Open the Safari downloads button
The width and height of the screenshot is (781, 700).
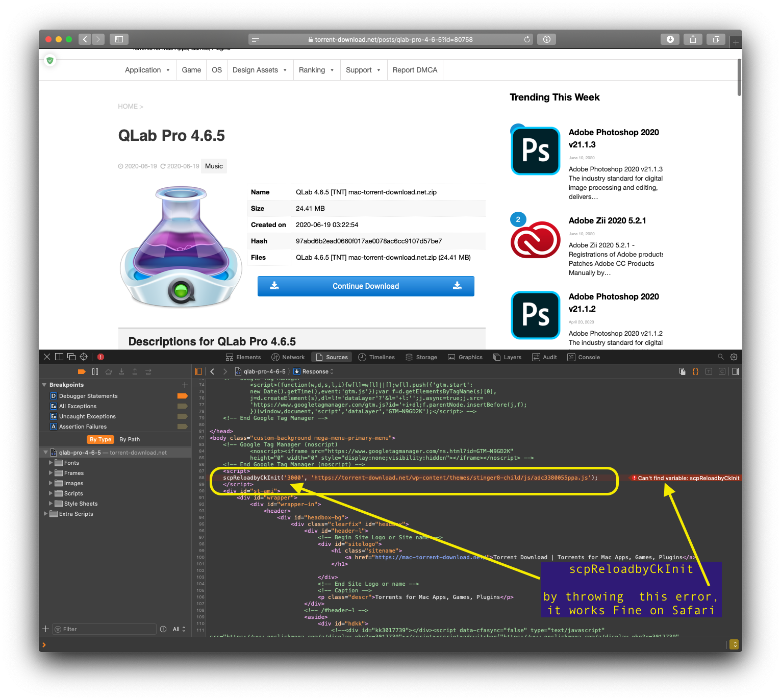pyautogui.click(x=670, y=39)
